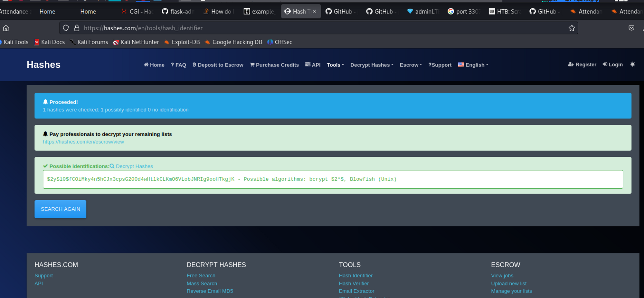Screen dimensions: 644x298
Task: Open the OffSec bookmark
Action: [x=280, y=42]
